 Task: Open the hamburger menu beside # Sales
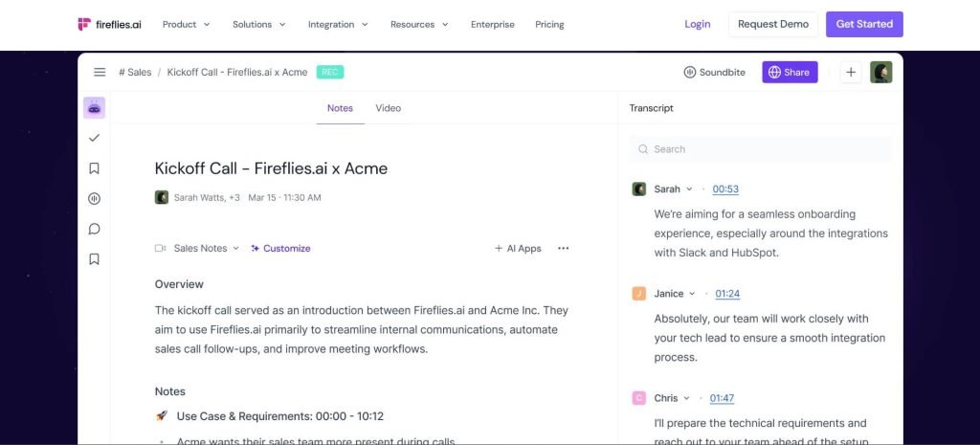(x=100, y=72)
